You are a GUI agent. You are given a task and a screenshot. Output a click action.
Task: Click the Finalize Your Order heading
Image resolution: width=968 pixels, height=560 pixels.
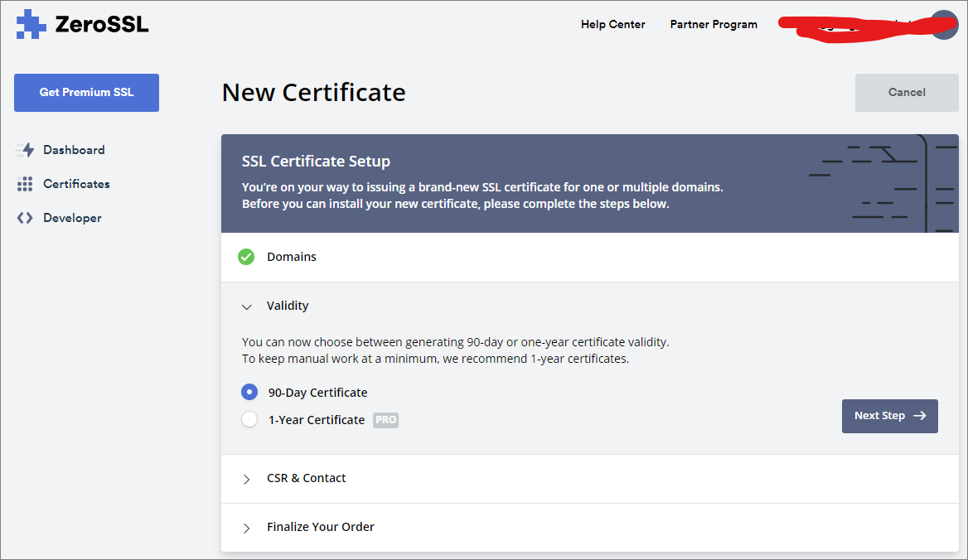coord(321,527)
